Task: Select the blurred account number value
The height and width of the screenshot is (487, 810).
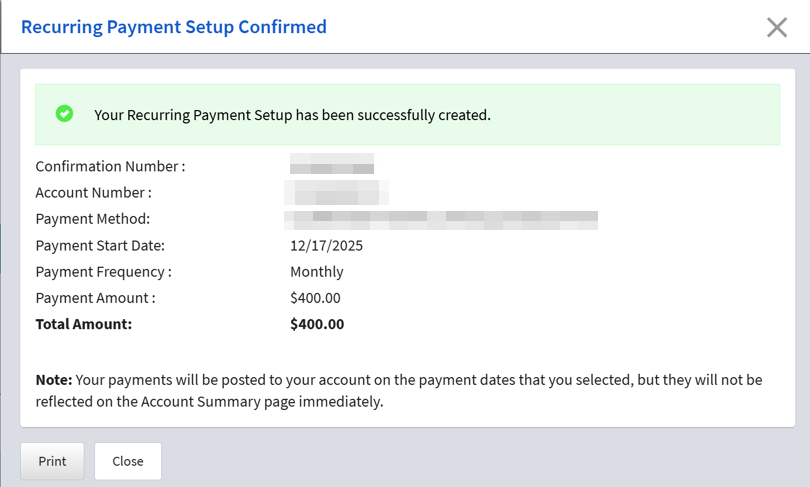Action: pyautogui.click(x=337, y=191)
